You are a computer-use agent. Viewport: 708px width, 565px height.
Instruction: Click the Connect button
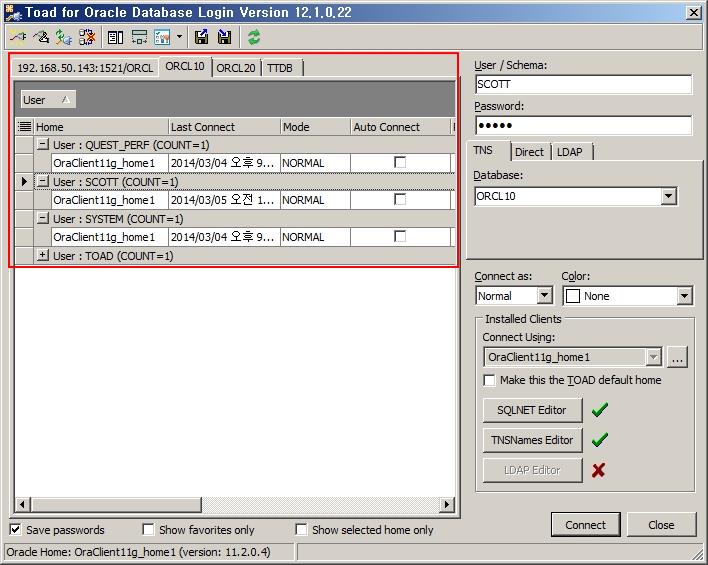[585, 525]
